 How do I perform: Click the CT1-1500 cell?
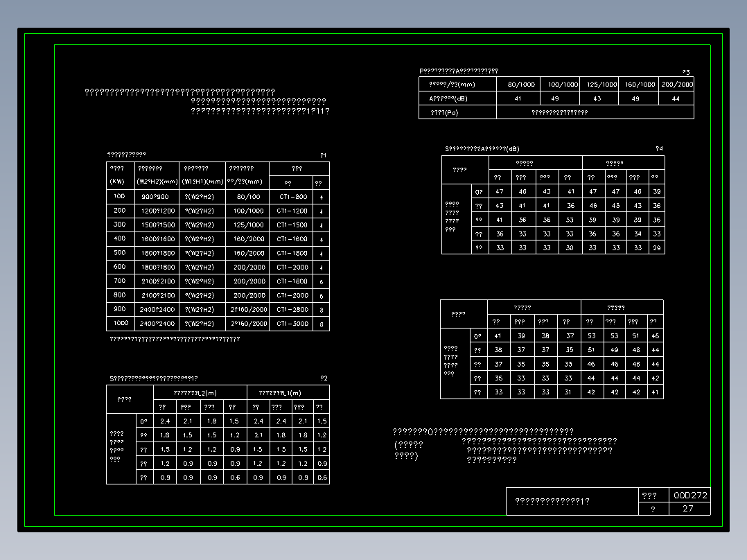coord(292,225)
